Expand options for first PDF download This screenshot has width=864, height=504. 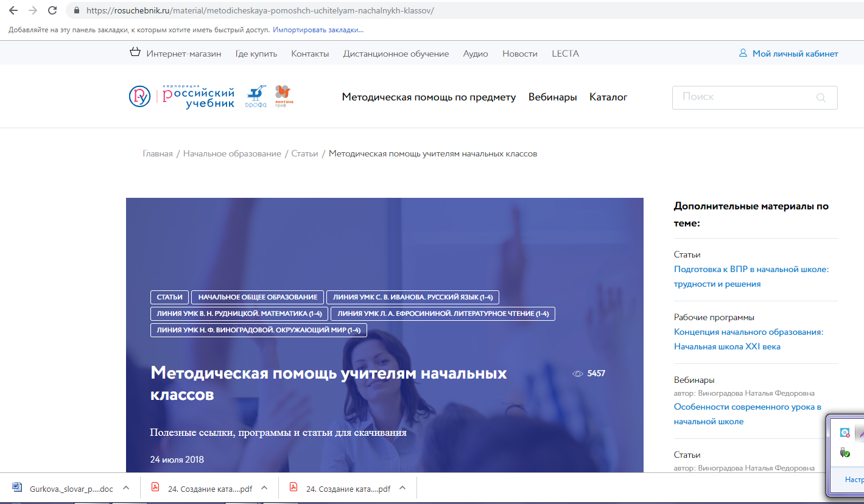(264, 488)
